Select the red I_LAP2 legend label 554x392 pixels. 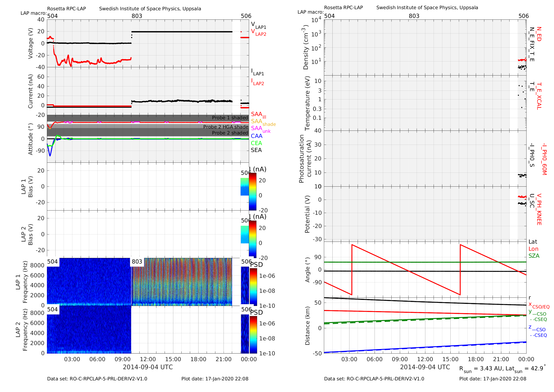[x=258, y=82]
